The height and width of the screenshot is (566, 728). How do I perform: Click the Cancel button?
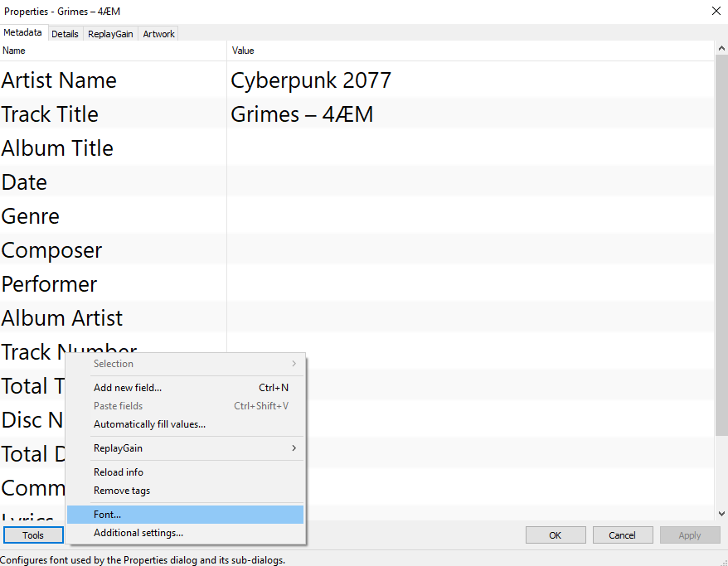622,535
